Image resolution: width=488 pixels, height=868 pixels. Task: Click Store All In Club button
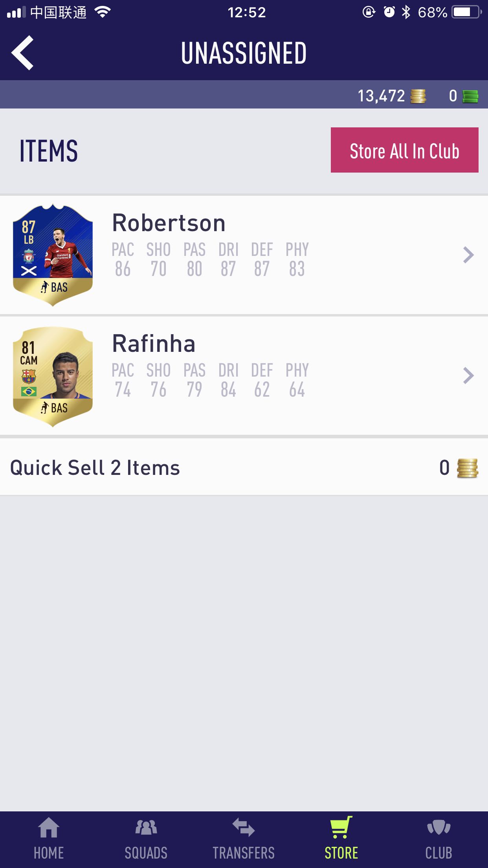click(x=405, y=150)
